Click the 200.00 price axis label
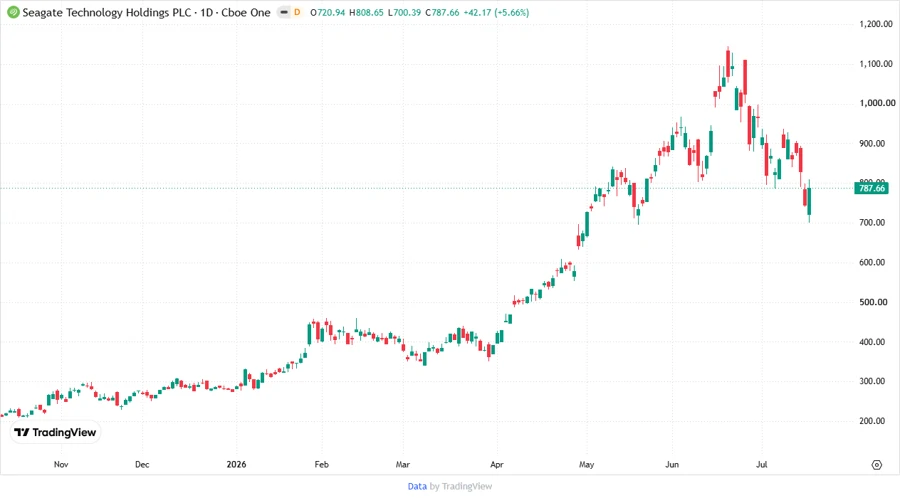Image resolution: width=900 pixels, height=498 pixels. point(872,421)
